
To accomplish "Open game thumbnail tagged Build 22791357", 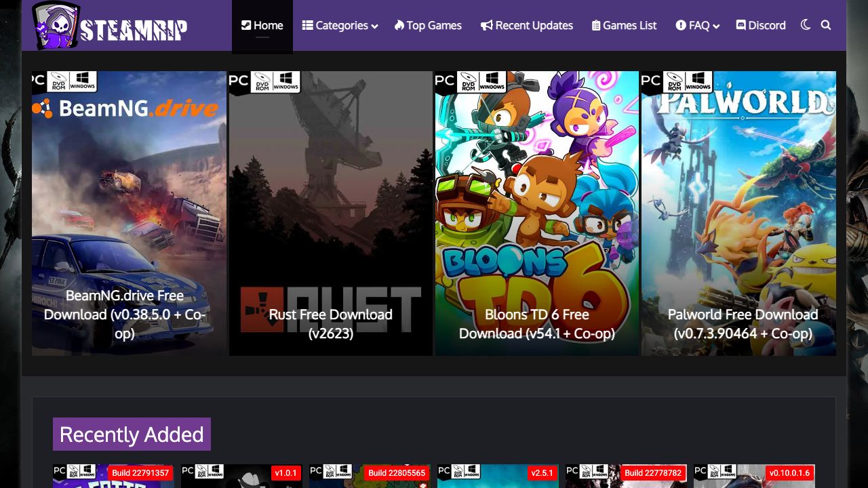I will pyautogui.click(x=113, y=476).
